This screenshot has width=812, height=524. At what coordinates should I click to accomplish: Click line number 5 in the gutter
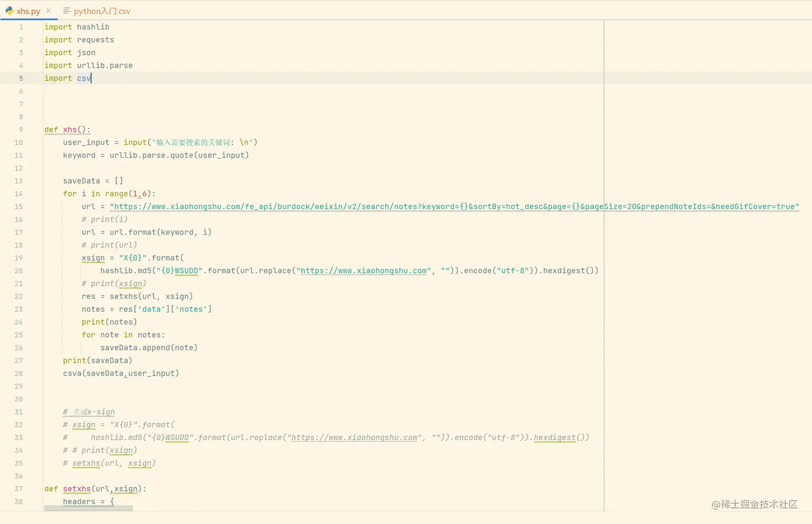coord(21,78)
